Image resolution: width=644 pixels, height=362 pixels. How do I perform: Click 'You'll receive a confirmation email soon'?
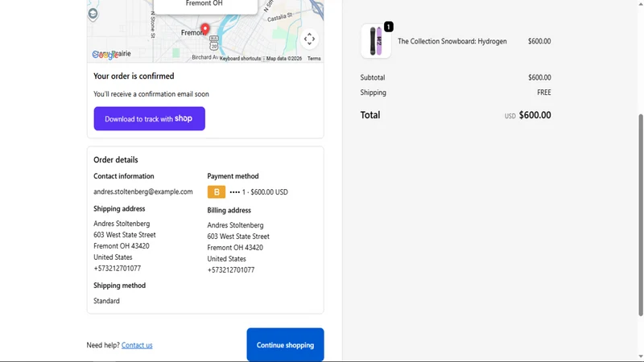[x=151, y=94]
